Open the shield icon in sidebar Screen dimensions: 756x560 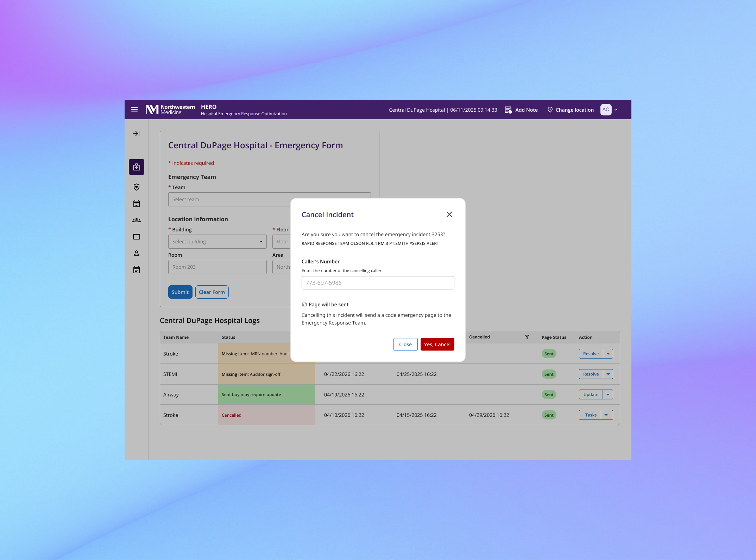[137, 187]
